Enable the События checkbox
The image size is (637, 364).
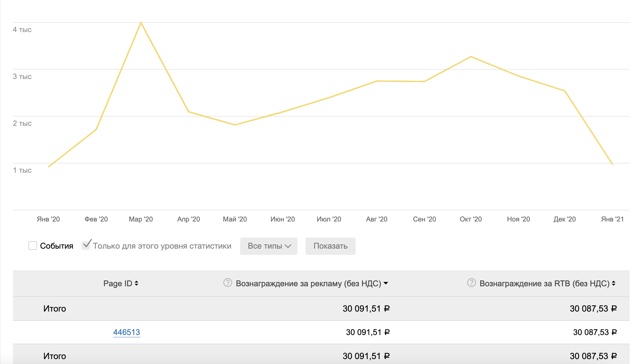(x=33, y=246)
